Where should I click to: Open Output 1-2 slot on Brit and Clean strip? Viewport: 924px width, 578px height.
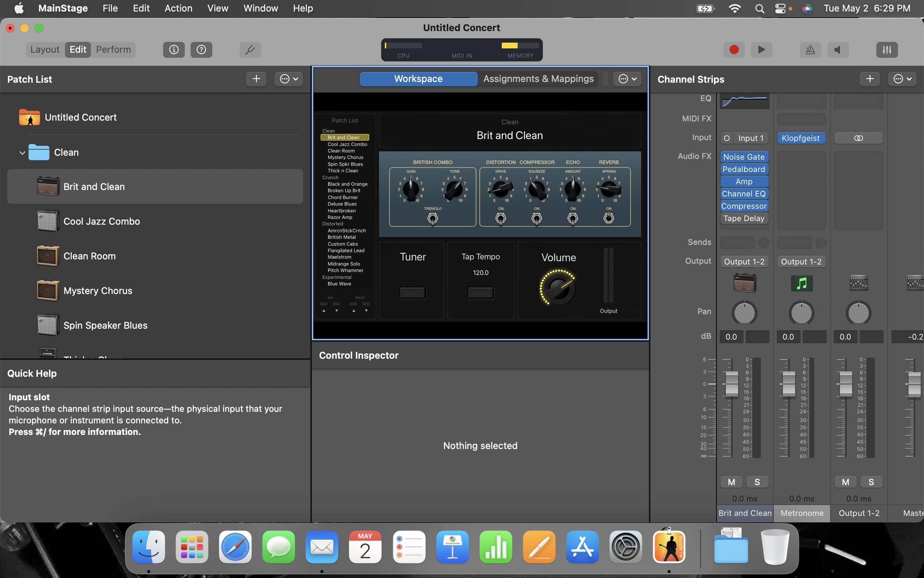tap(744, 262)
